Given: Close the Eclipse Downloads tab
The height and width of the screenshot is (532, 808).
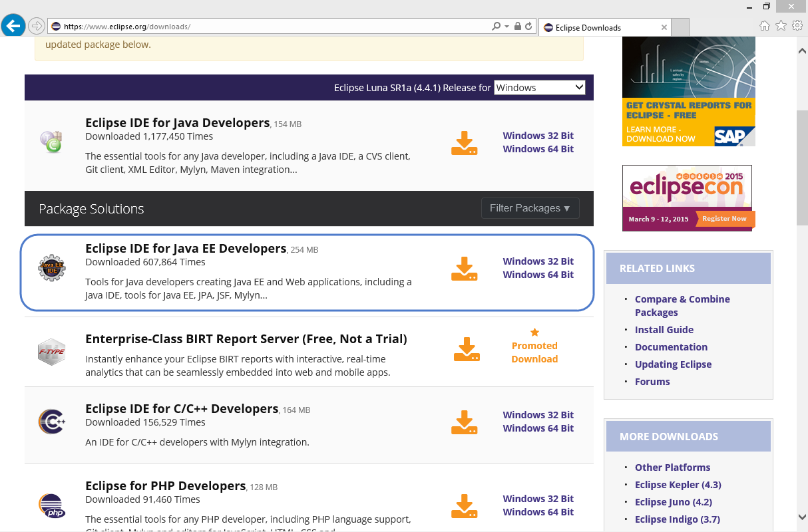Looking at the screenshot, I should point(664,27).
